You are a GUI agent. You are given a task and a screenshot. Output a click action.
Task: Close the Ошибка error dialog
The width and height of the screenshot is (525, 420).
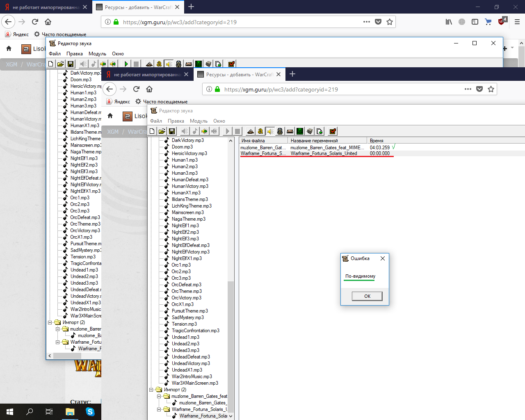pyautogui.click(x=383, y=258)
